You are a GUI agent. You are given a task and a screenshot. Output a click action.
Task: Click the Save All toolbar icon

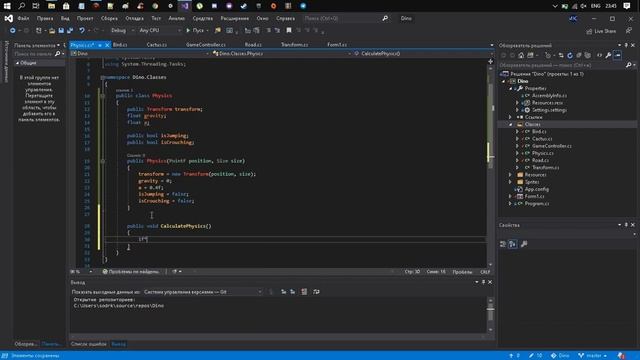click(x=70, y=31)
